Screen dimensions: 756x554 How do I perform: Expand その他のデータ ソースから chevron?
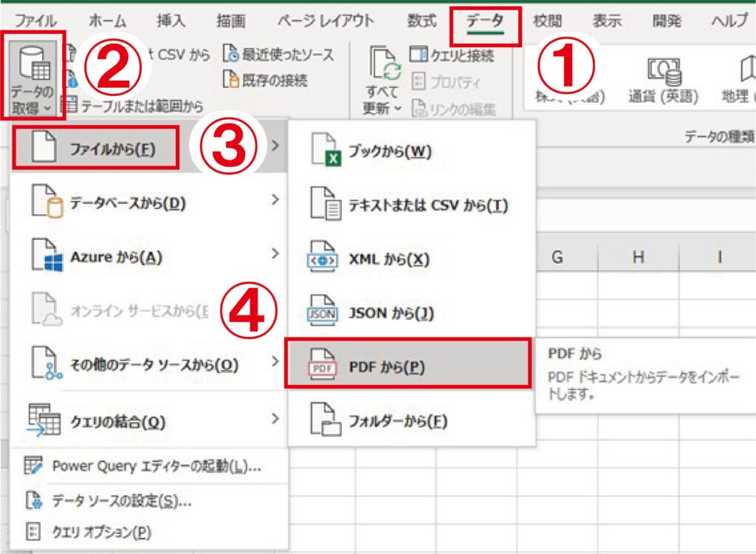(275, 361)
